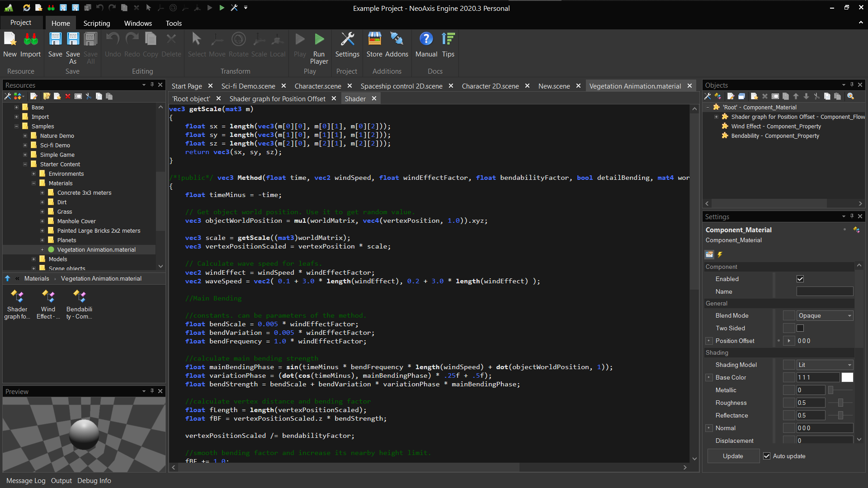Click the Tips icon

click(x=448, y=40)
